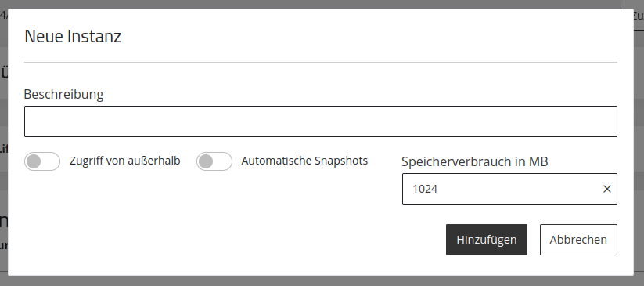The height and width of the screenshot is (286, 644).
Task: Click the 'Zugriff von außerhalb' label text
Action: (x=125, y=161)
